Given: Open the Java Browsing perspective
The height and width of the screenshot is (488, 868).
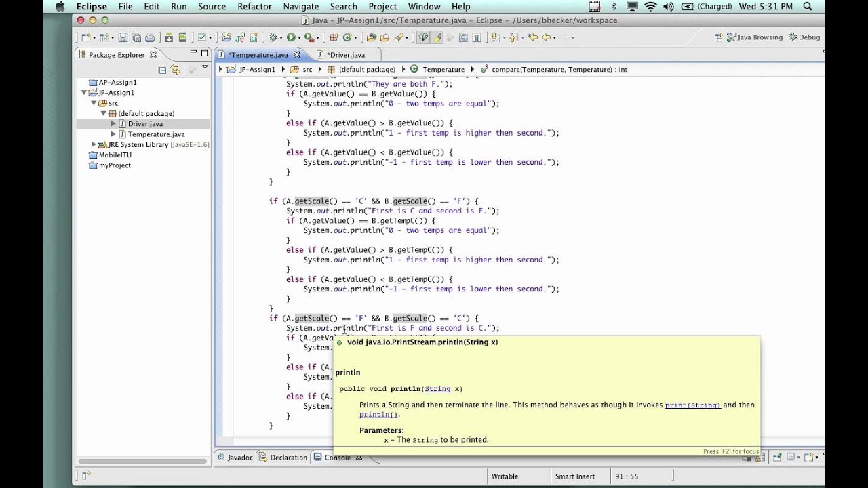Looking at the screenshot, I should [754, 37].
